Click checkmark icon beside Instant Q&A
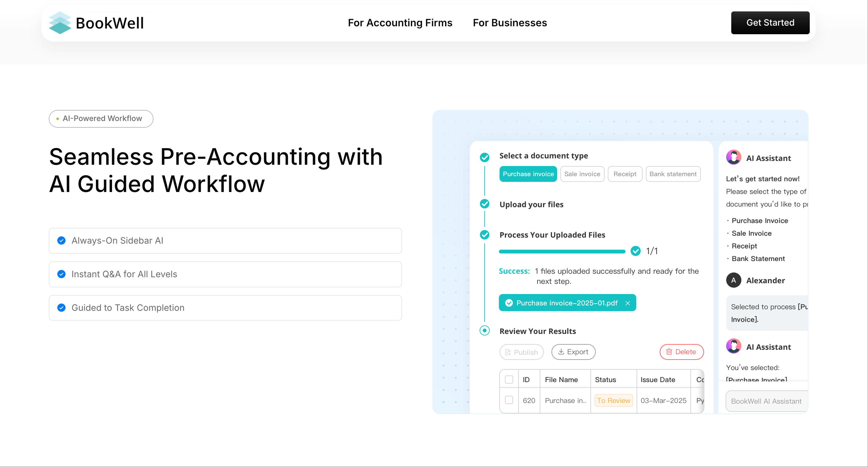The width and height of the screenshot is (868, 467). coord(61,274)
